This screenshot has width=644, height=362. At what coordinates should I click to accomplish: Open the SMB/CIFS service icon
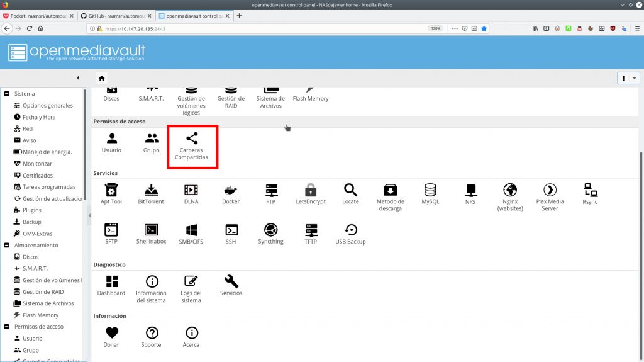click(191, 234)
